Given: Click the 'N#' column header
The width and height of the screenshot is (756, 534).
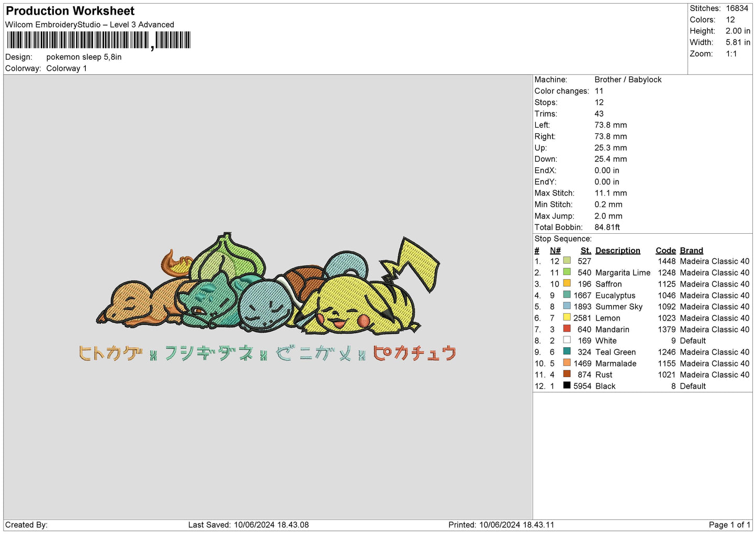Looking at the screenshot, I should (x=555, y=251).
